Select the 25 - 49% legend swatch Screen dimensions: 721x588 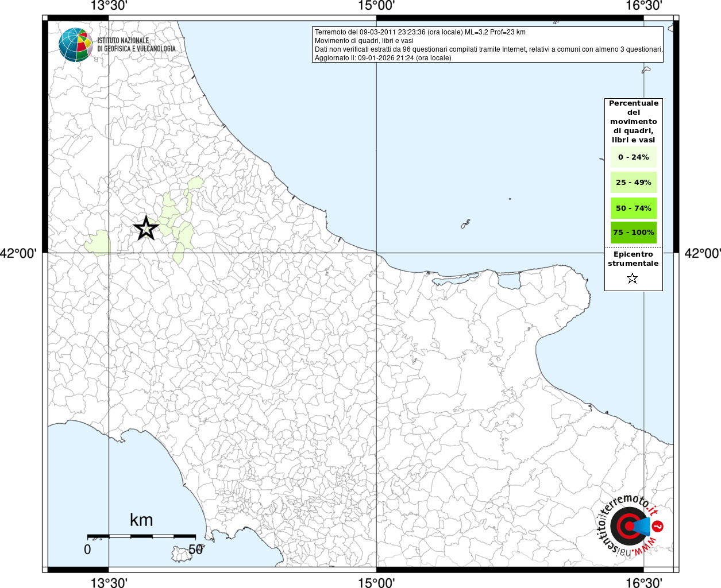(x=634, y=182)
